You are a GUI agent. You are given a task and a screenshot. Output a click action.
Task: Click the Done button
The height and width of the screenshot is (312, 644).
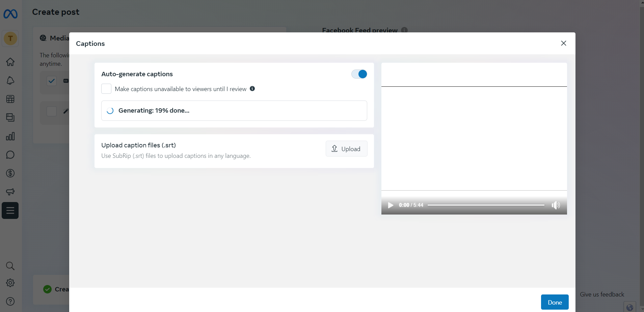[x=555, y=302]
